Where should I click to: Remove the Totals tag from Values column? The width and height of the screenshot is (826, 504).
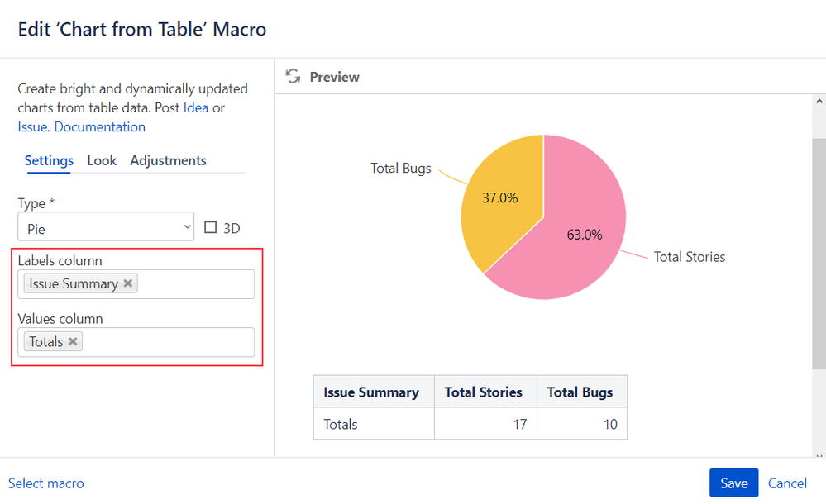coord(73,341)
